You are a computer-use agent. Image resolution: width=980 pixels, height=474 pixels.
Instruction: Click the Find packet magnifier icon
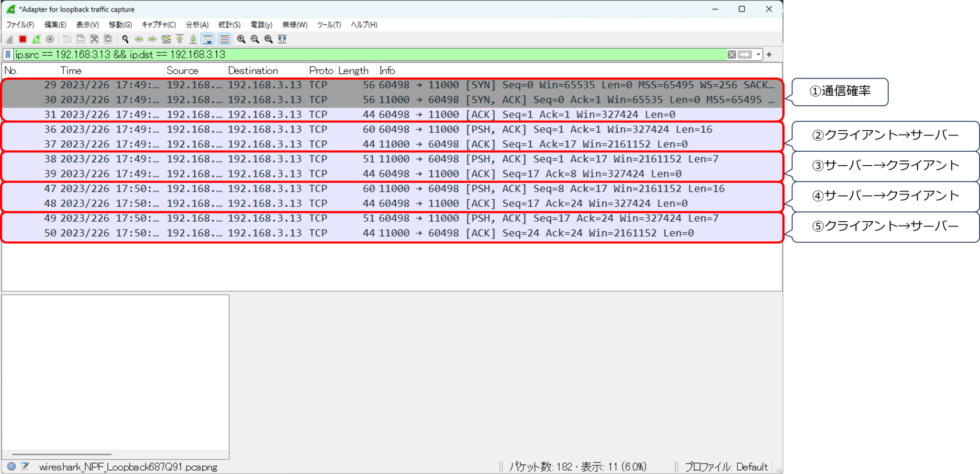(x=125, y=39)
